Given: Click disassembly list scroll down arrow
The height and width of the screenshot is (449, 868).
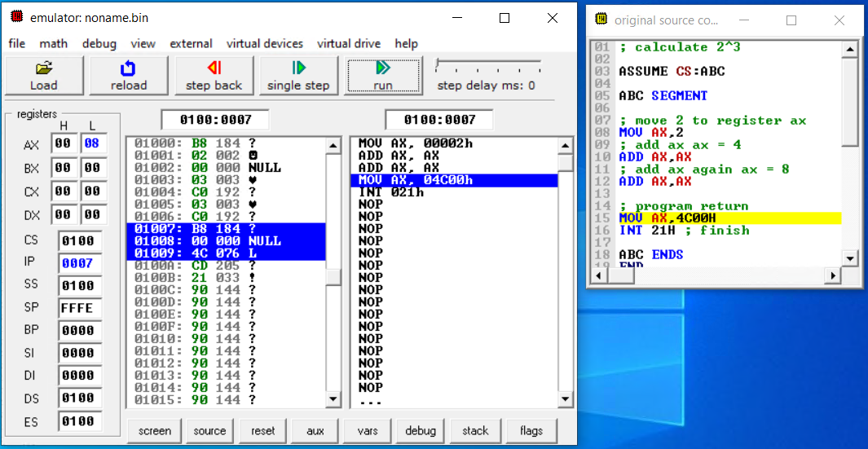Looking at the screenshot, I should click(565, 398).
